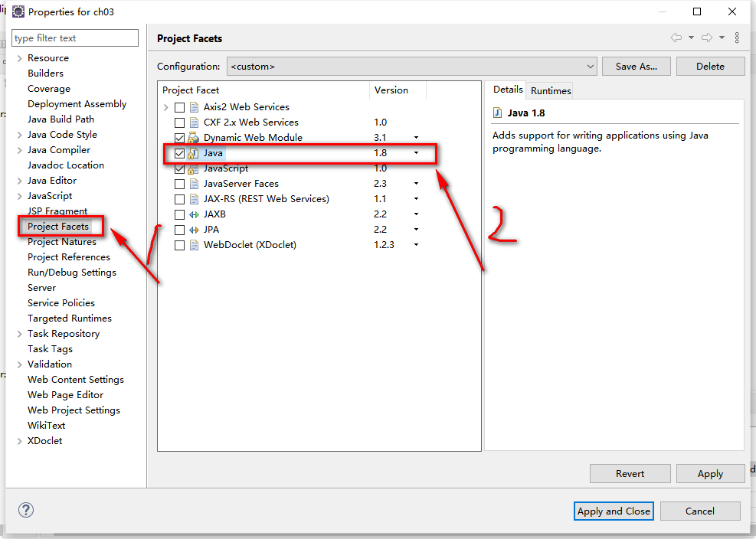Select Targeted Runtimes in the sidebar

pos(69,318)
